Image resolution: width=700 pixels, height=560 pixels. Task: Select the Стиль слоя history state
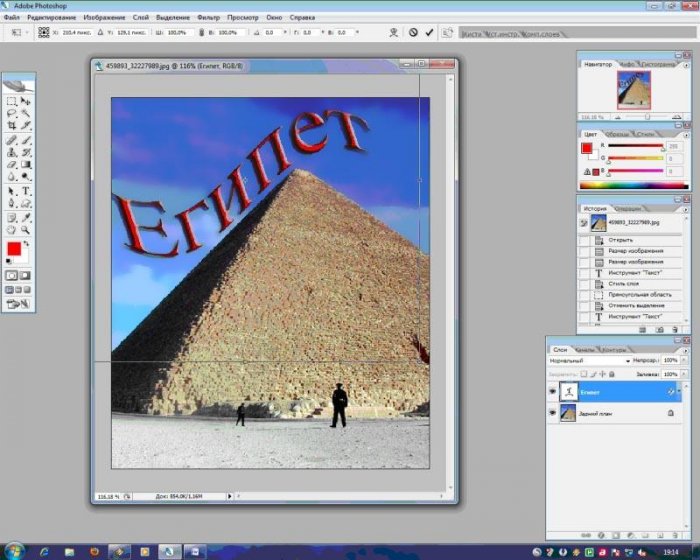click(x=618, y=284)
